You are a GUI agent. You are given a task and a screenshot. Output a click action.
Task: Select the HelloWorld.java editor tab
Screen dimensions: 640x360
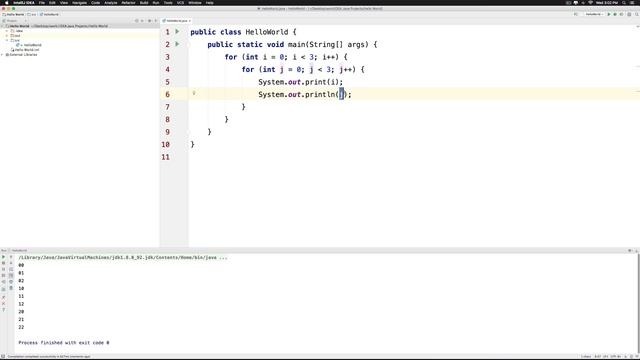(x=177, y=20)
